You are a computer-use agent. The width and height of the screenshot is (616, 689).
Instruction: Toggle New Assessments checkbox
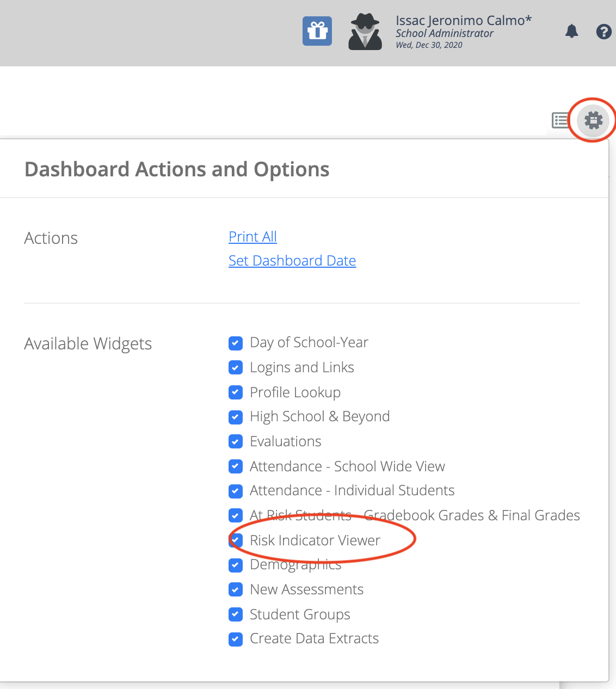tap(236, 589)
